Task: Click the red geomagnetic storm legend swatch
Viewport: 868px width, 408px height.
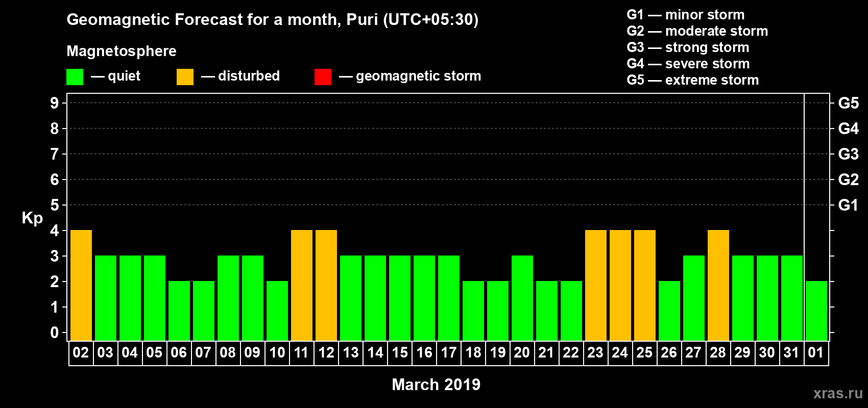Action: (323, 77)
